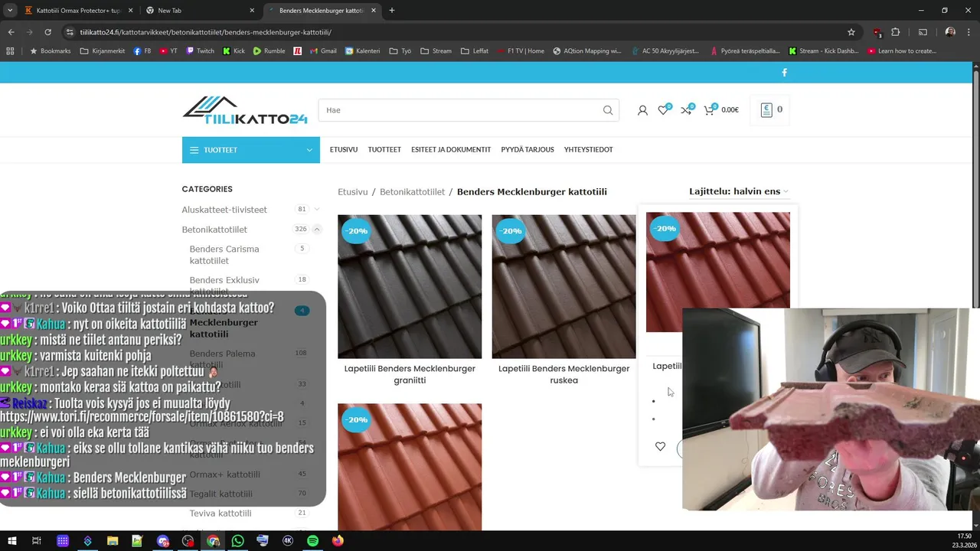Expand the TUOTTEET blue dropdown menu
Image resolution: width=980 pixels, height=551 pixels.
(251, 150)
